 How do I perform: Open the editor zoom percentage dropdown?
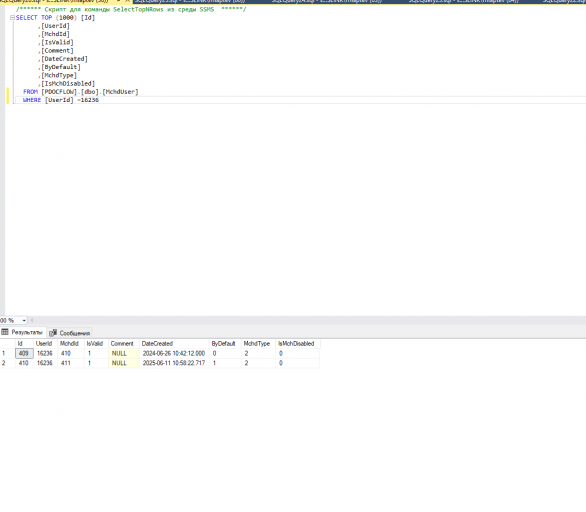[24, 321]
